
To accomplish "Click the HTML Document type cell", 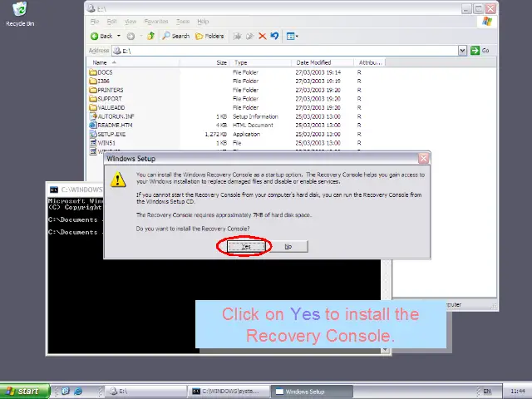I will [x=253, y=126].
